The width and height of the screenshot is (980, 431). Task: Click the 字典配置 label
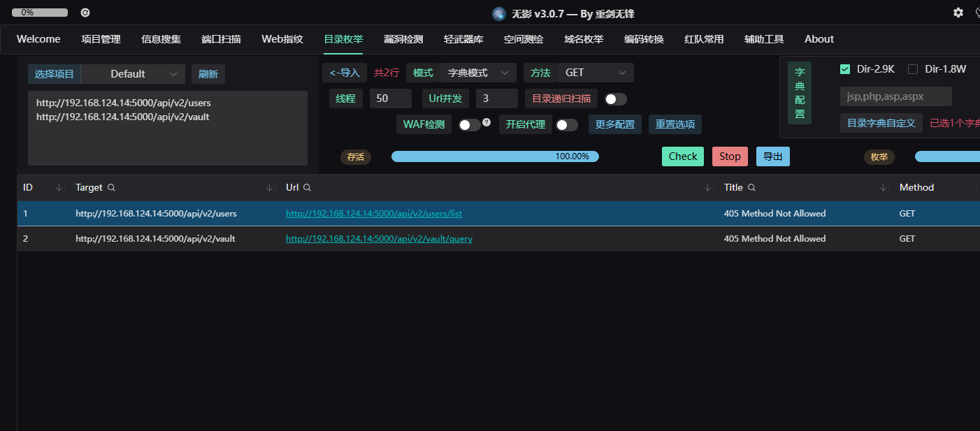pos(800,93)
